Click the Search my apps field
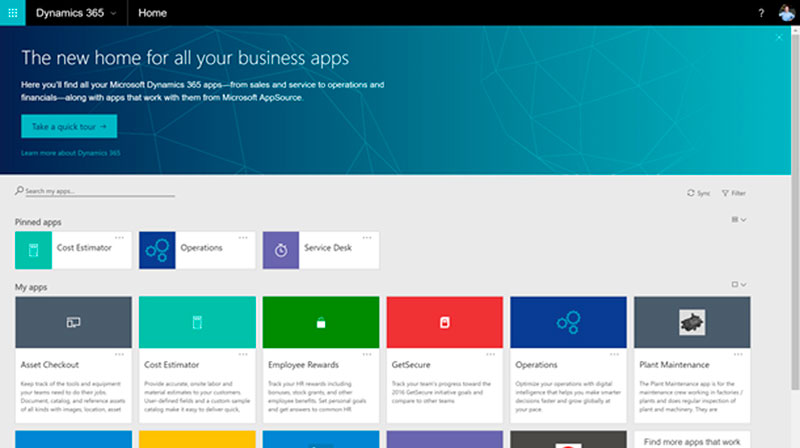This screenshot has width=800, height=448. tap(99, 191)
